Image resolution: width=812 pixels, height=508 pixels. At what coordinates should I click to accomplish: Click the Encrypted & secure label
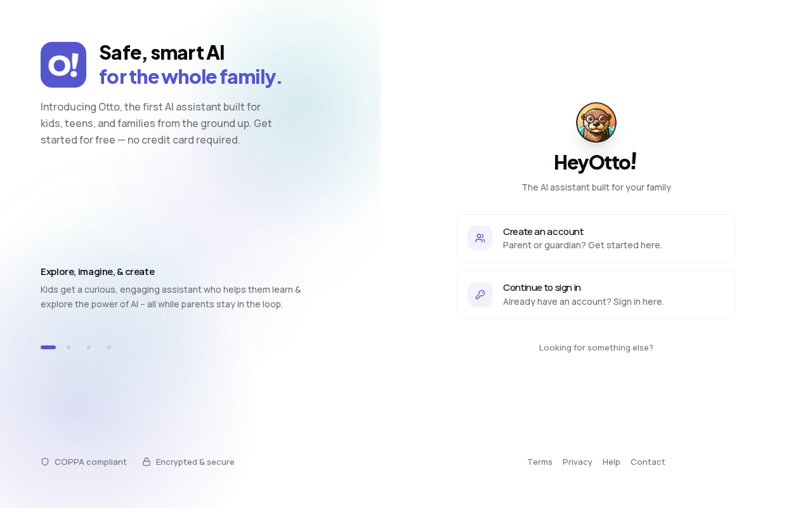tap(195, 462)
